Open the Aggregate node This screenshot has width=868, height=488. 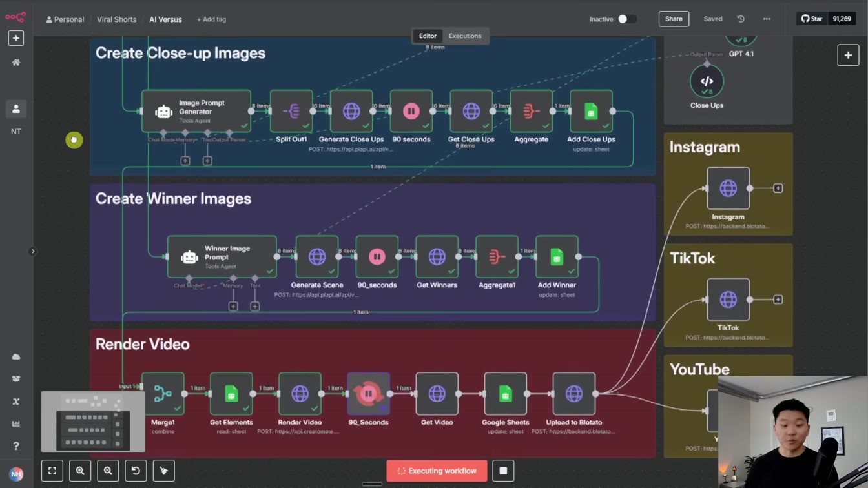[x=531, y=111]
